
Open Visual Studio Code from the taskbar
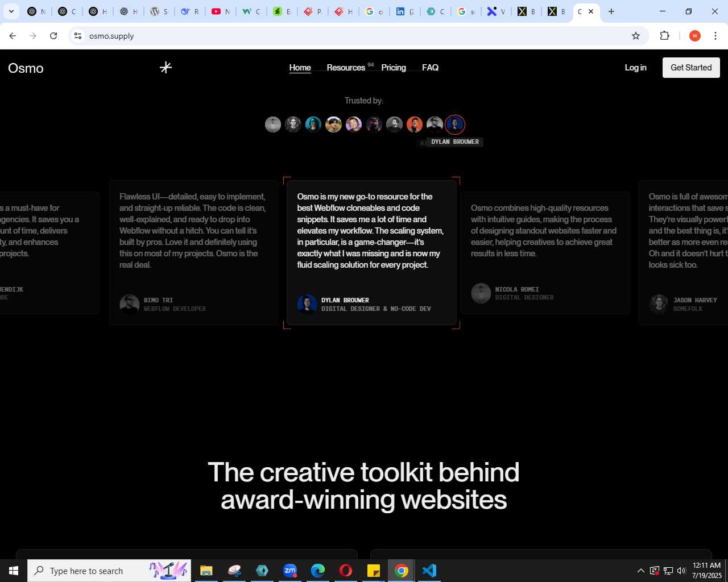click(429, 571)
